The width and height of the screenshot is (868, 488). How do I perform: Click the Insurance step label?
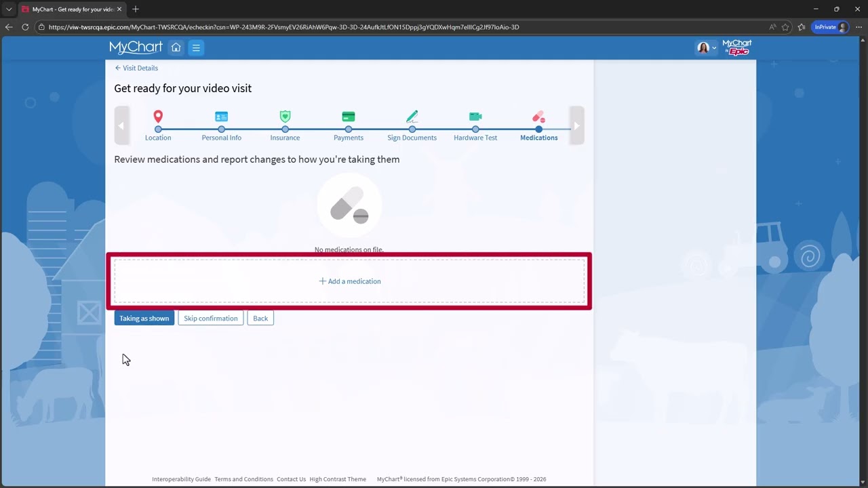[x=285, y=138]
